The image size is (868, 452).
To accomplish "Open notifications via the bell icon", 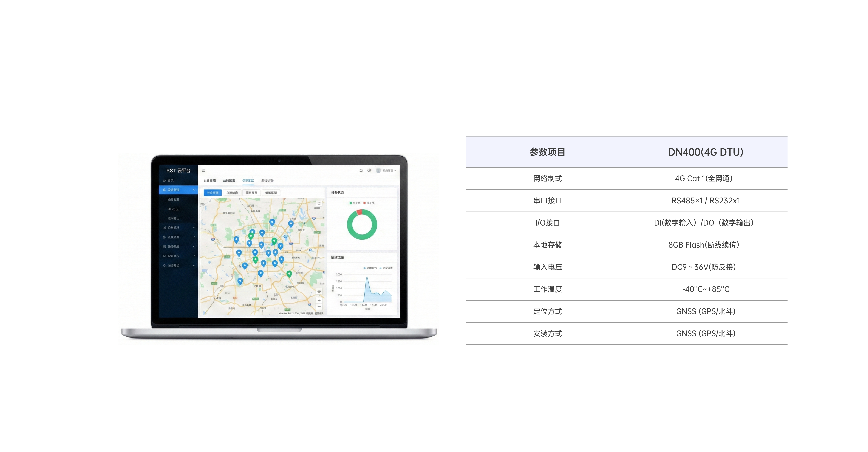I will click(361, 170).
